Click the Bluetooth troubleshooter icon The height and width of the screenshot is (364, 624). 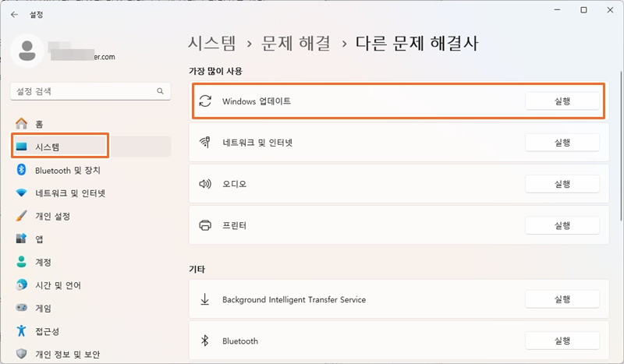point(205,341)
